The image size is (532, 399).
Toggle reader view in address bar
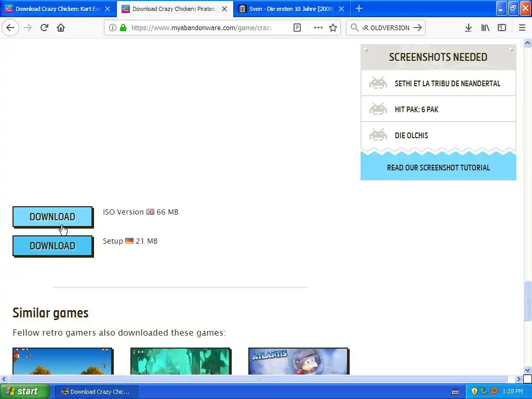click(x=297, y=28)
